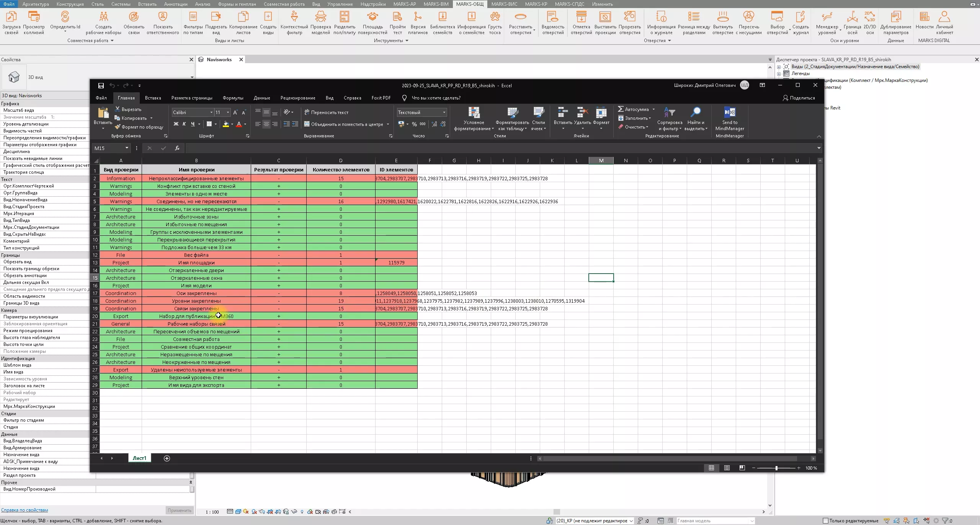Toggle Переносить текст in Excel
Image resolution: width=980 pixels, height=525 pixels.
326,112
